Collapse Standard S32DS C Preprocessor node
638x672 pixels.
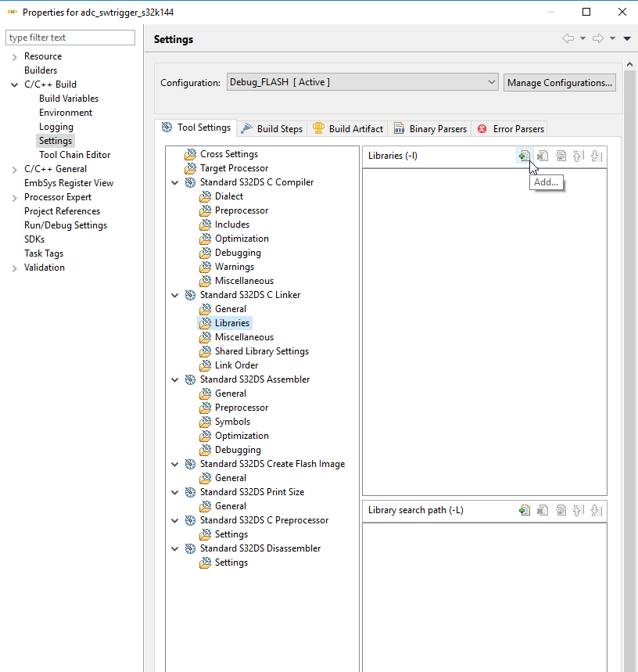(x=174, y=521)
